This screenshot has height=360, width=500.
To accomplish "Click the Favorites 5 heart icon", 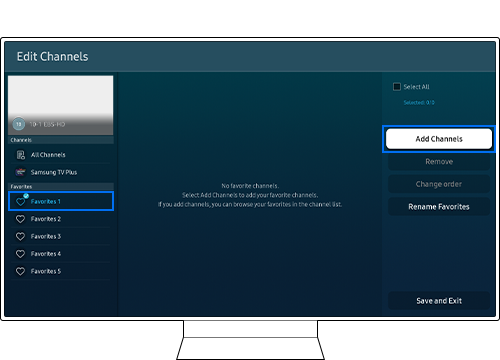I will (20, 271).
